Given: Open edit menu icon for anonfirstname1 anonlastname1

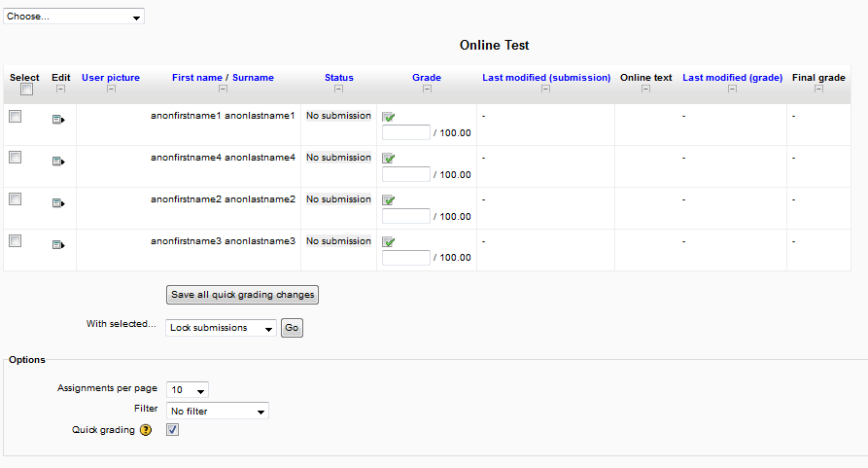Looking at the screenshot, I should click(58, 119).
